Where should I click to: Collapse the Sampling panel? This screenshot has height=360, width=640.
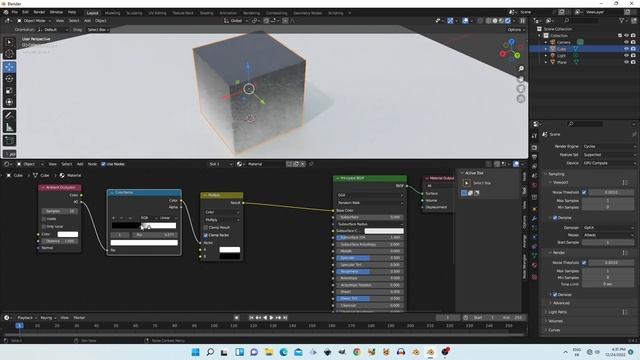[x=556, y=174]
